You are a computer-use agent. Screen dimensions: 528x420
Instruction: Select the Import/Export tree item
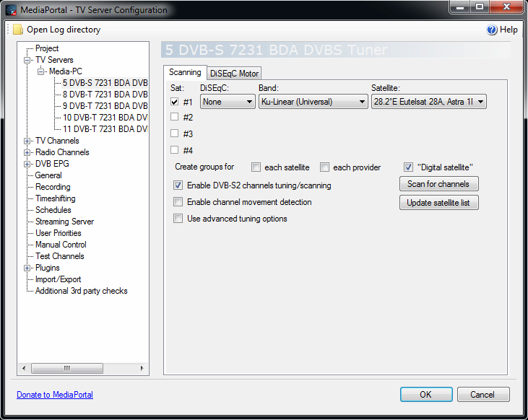(x=59, y=279)
